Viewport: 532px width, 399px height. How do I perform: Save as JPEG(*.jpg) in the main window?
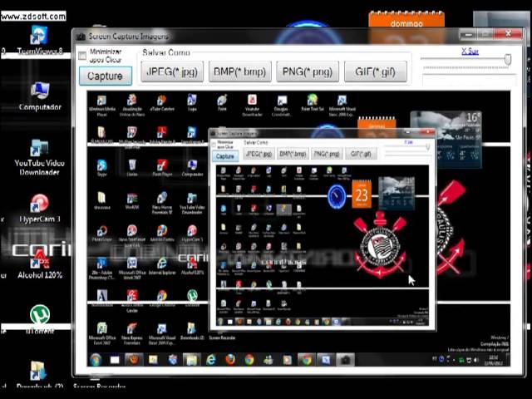[172, 71]
